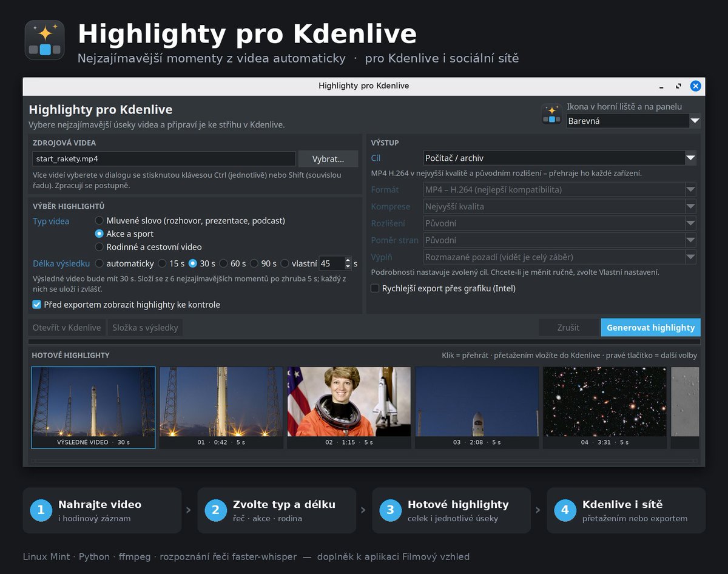The image size is (728, 574).
Task: Play the Výsledné video 30 s thumbnail
Action: (x=93, y=407)
